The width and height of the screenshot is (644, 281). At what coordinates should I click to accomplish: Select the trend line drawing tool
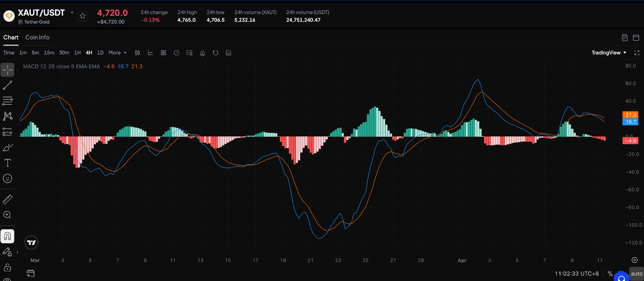pos(8,85)
